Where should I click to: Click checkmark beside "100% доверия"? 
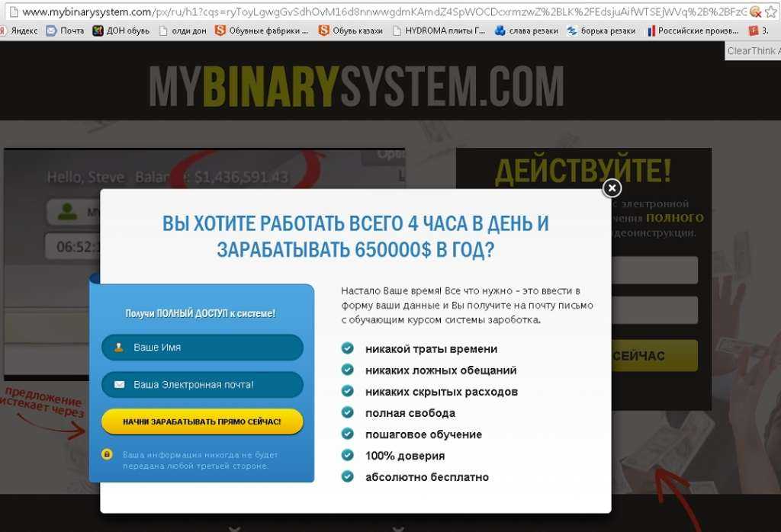click(348, 455)
